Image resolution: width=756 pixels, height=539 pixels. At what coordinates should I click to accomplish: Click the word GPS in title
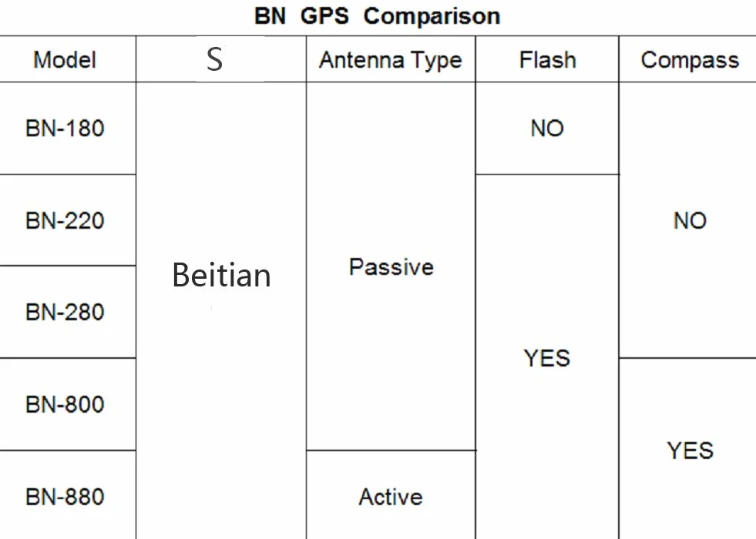(x=324, y=16)
